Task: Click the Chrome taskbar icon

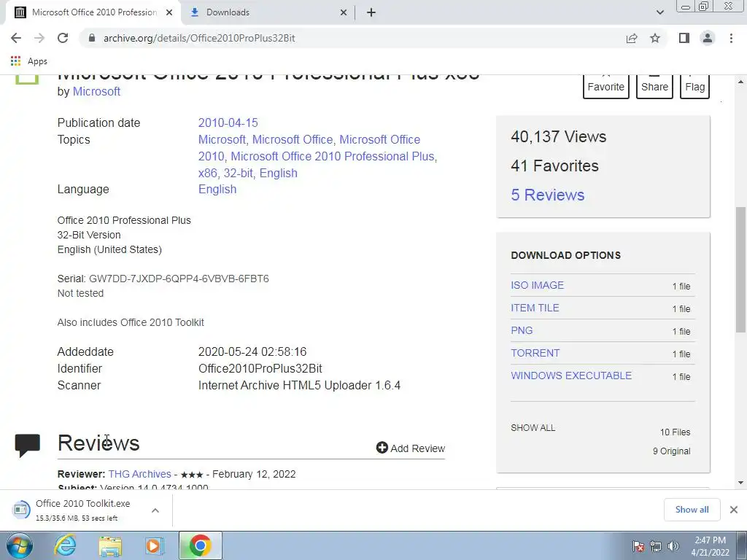Action: coord(200,545)
